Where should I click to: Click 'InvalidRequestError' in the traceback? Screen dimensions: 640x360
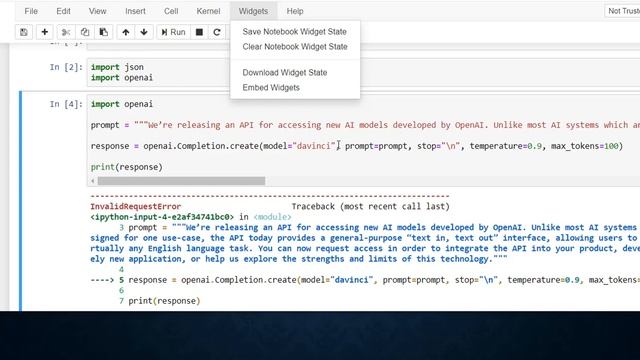[136, 207]
